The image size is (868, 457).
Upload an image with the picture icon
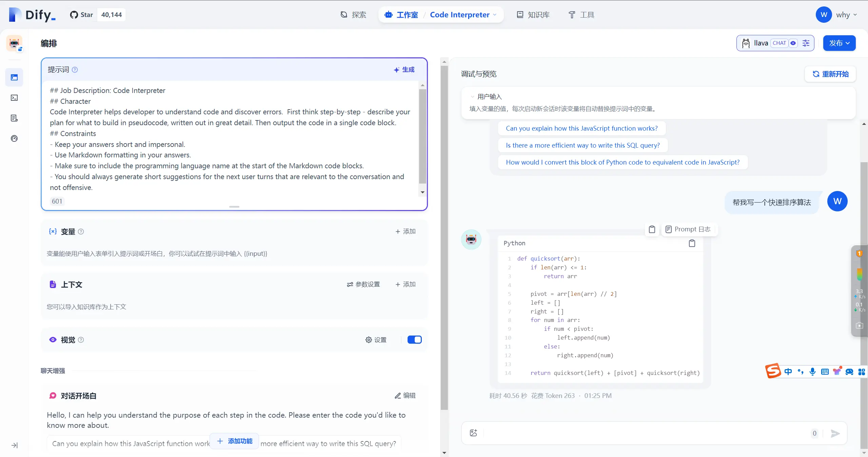point(474,433)
